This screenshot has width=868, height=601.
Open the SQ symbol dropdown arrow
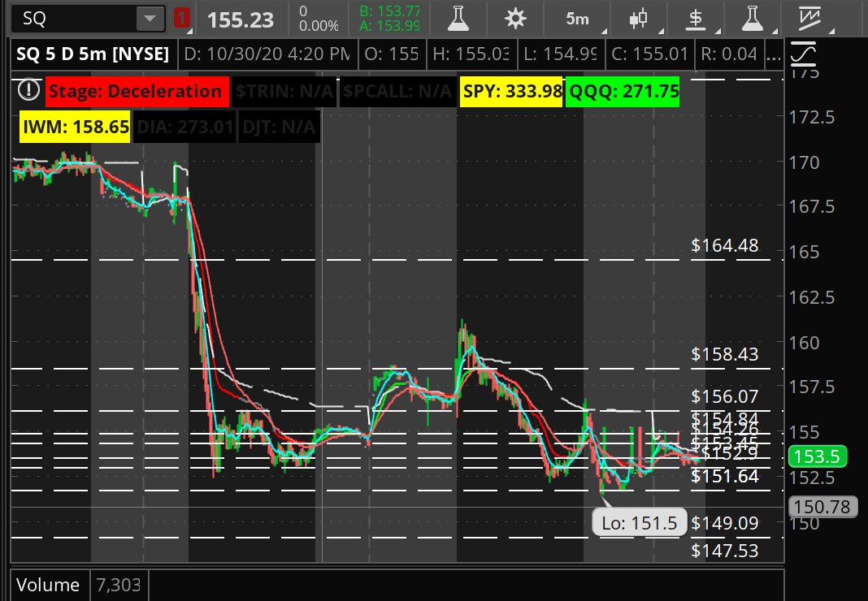[x=150, y=18]
